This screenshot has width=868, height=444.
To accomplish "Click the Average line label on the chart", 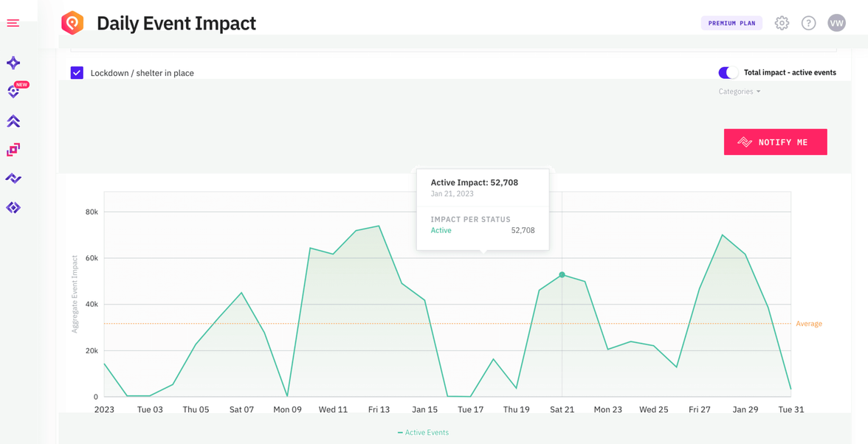I will (x=809, y=323).
